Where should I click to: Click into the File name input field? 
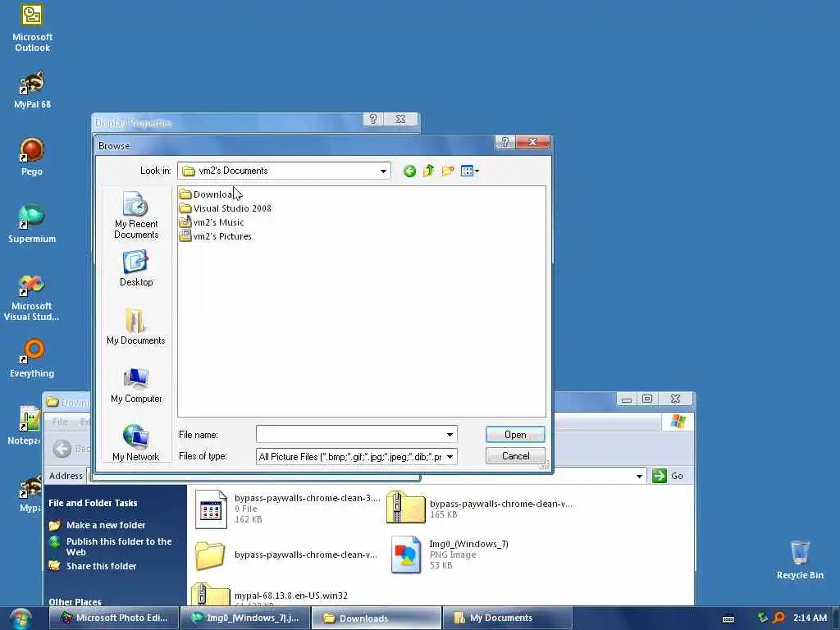point(350,435)
